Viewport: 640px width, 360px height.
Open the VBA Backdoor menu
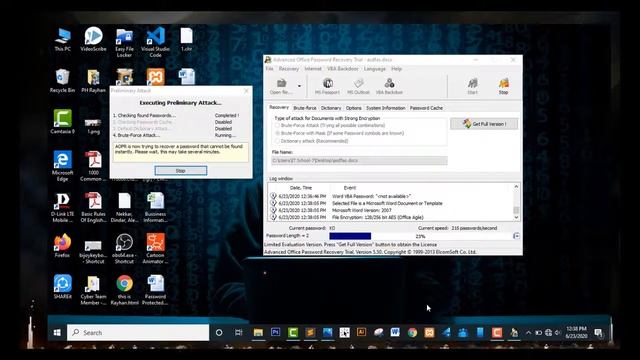342,69
